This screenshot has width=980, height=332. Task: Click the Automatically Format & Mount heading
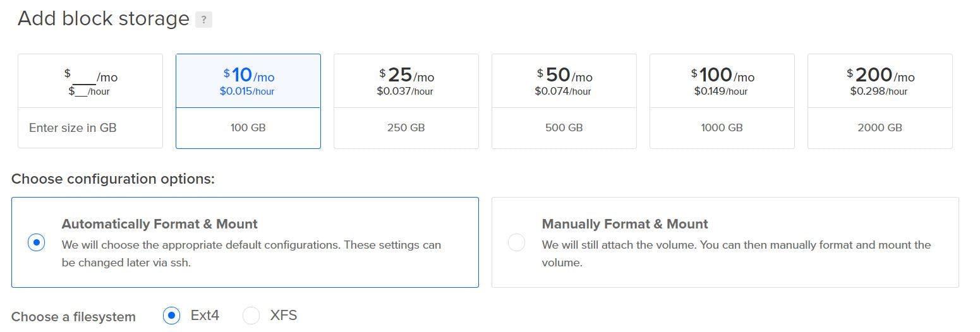click(160, 224)
